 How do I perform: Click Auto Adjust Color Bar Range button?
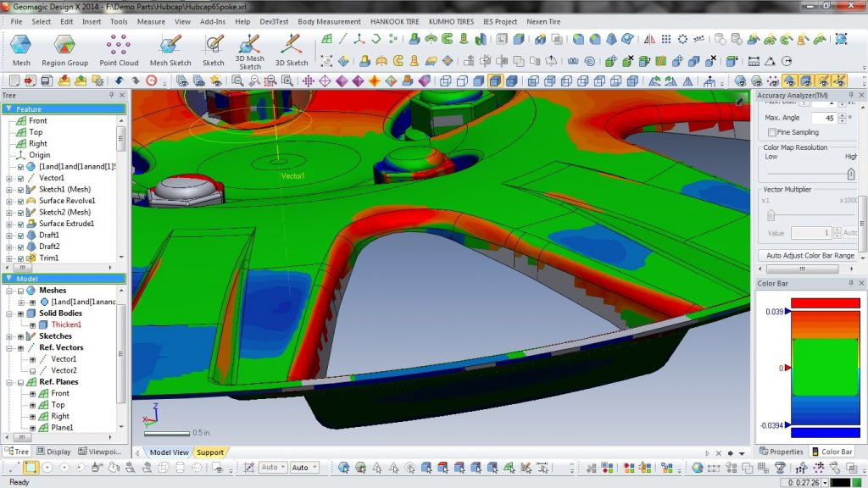(810, 256)
